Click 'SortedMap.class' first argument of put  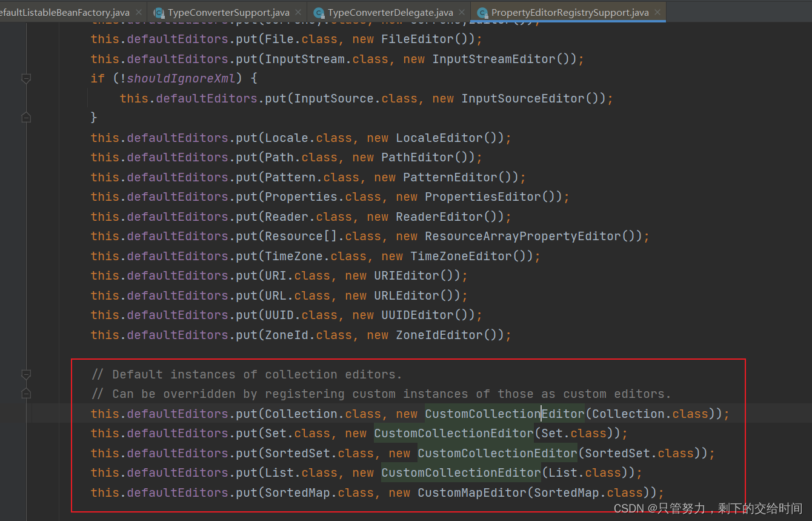click(319, 492)
